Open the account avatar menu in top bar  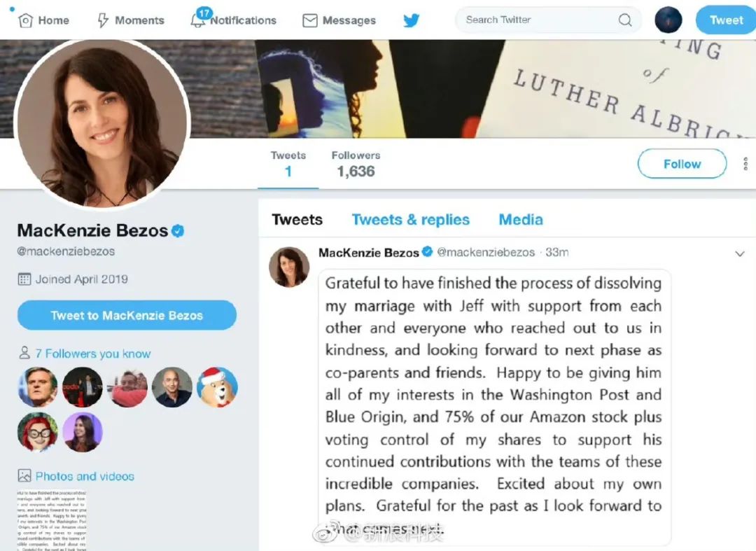coord(668,20)
